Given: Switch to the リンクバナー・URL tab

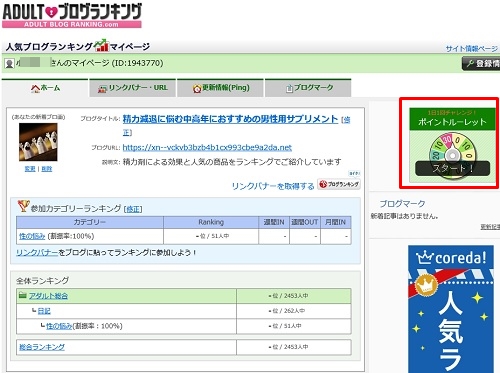Looking at the screenshot, I should [x=133, y=88].
